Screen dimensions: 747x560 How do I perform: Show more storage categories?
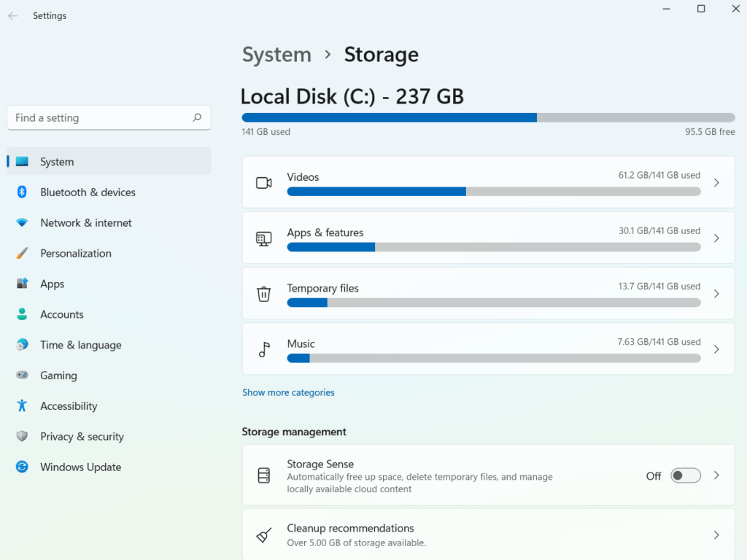point(288,392)
